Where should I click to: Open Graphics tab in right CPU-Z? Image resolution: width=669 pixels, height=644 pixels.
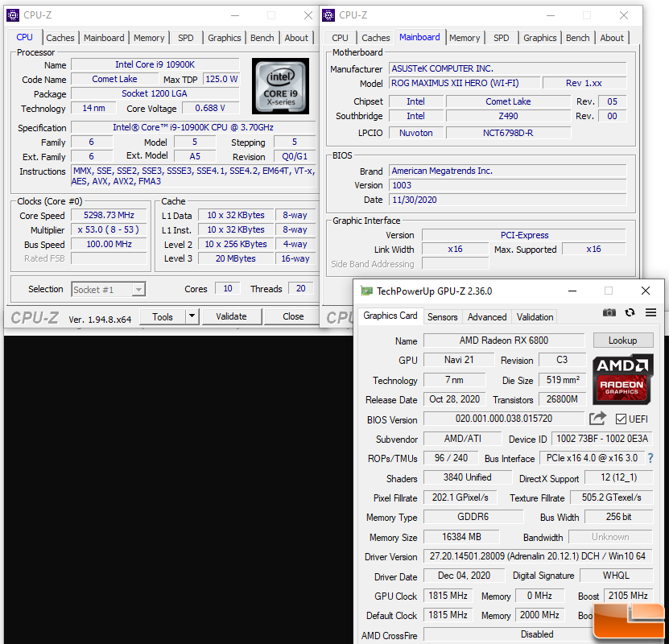pos(540,38)
